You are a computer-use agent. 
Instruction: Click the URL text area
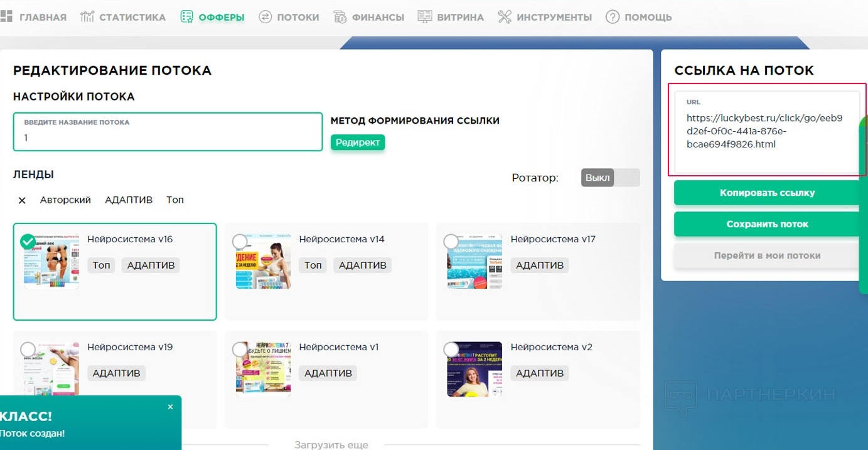coord(766,133)
